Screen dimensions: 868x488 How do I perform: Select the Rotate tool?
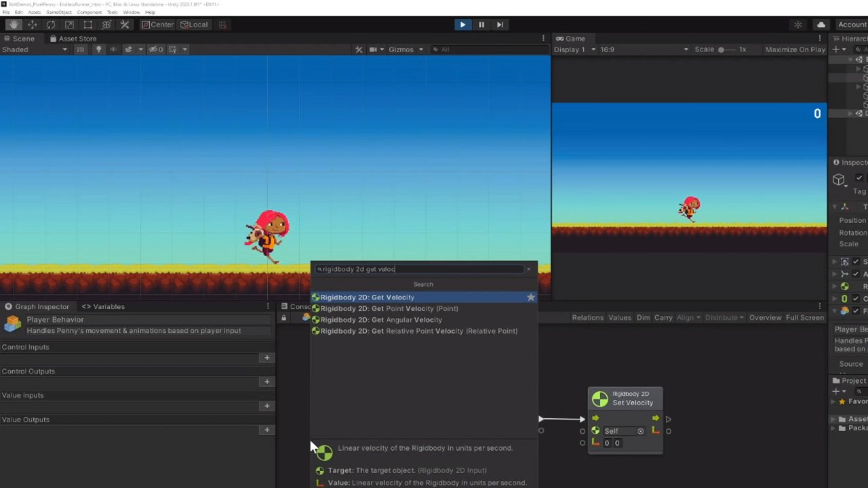51,24
